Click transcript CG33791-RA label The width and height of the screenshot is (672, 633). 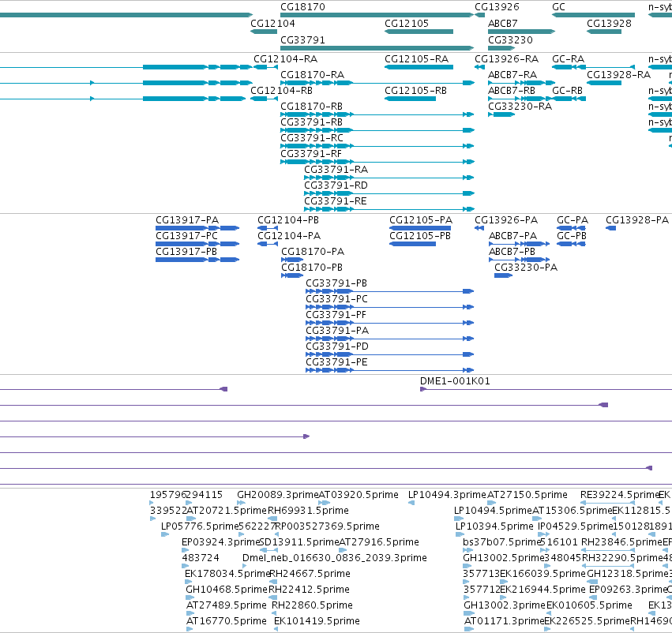(336, 170)
